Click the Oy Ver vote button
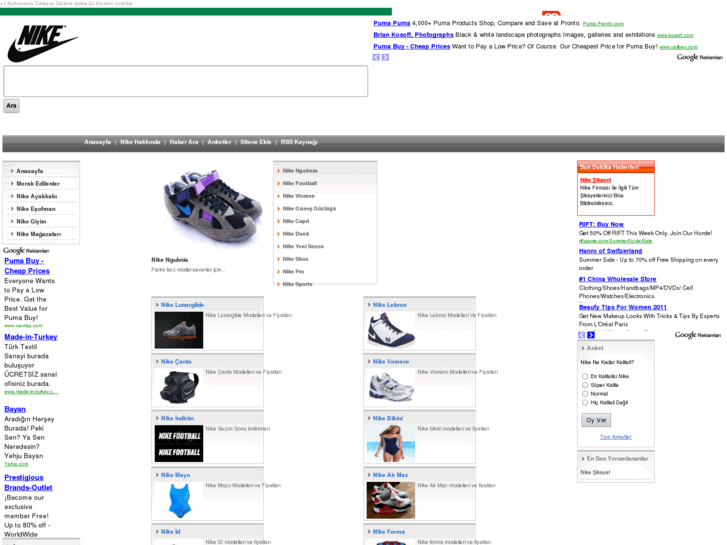The image size is (727, 545). pos(596,420)
